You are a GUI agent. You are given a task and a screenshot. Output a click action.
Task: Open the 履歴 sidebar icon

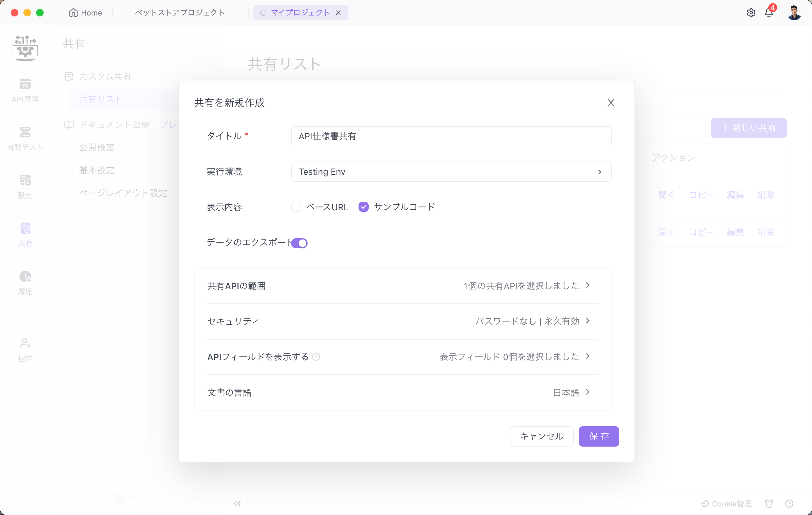pyautogui.click(x=25, y=283)
